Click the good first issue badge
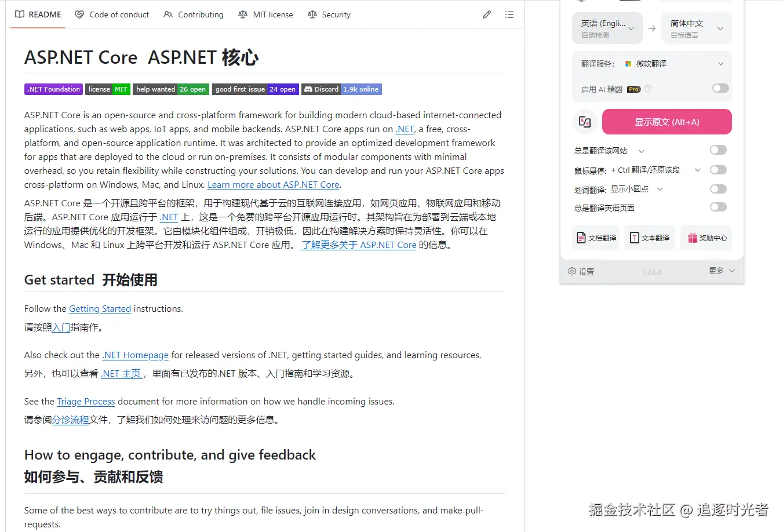This screenshot has height=532, width=783. coord(256,89)
